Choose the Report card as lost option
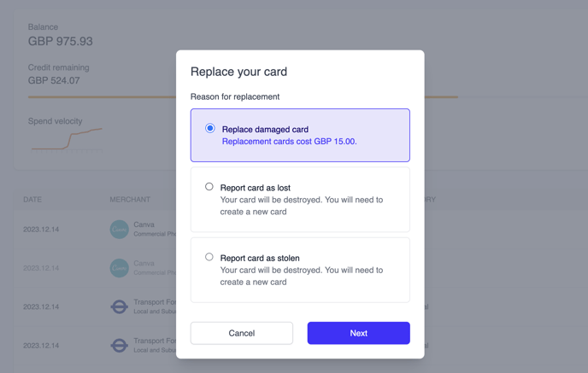The image size is (588, 373). coord(209,186)
